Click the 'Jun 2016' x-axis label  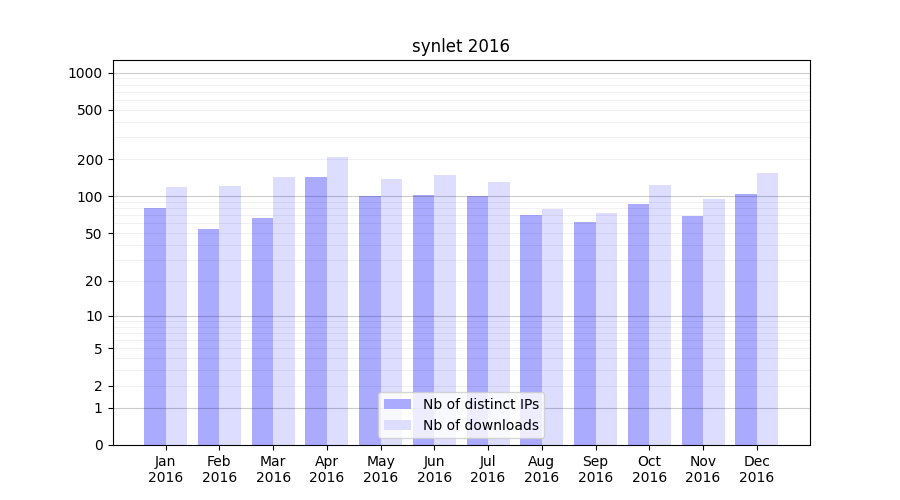pyautogui.click(x=434, y=469)
